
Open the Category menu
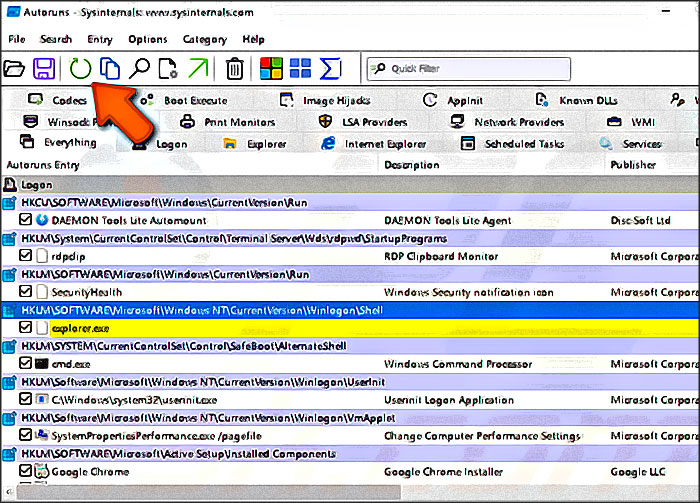tap(205, 39)
